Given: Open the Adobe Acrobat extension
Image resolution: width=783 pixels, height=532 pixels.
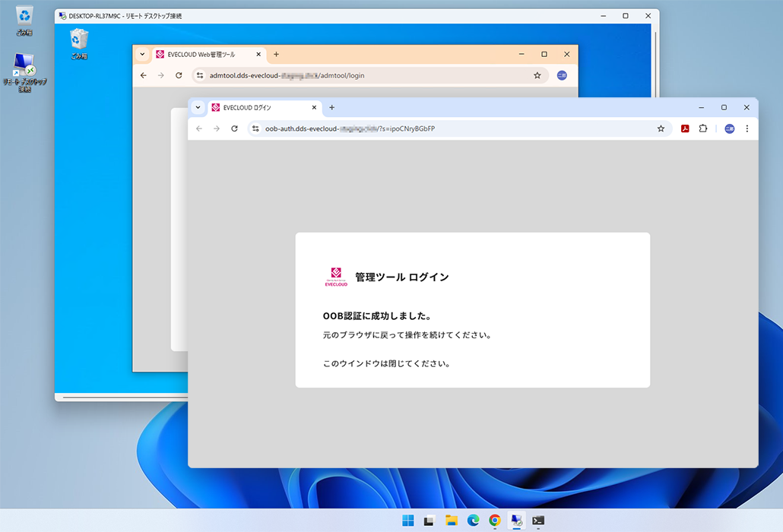Looking at the screenshot, I should [685, 129].
